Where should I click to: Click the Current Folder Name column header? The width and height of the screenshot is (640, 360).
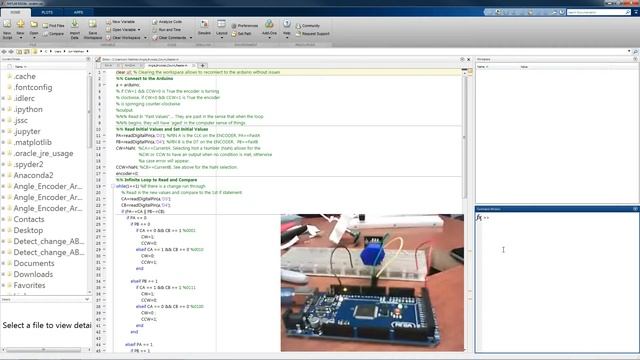(x=20, y=67)
